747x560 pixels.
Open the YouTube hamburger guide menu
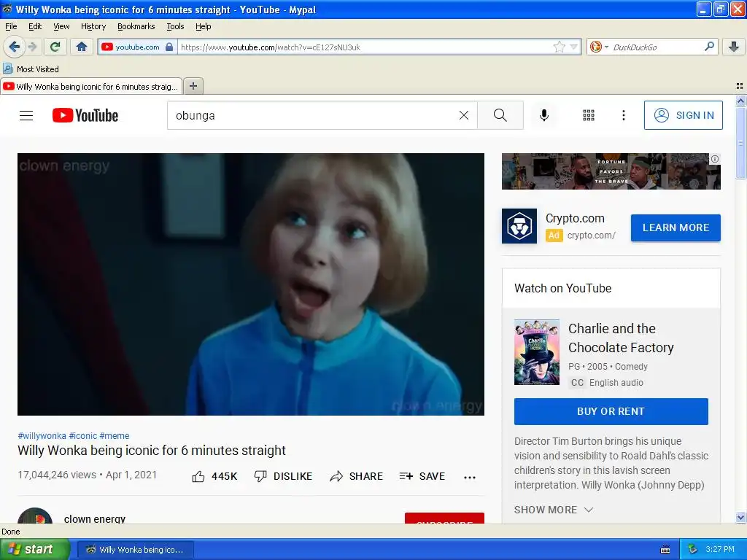pyautogui.click(x=26, y=115)
